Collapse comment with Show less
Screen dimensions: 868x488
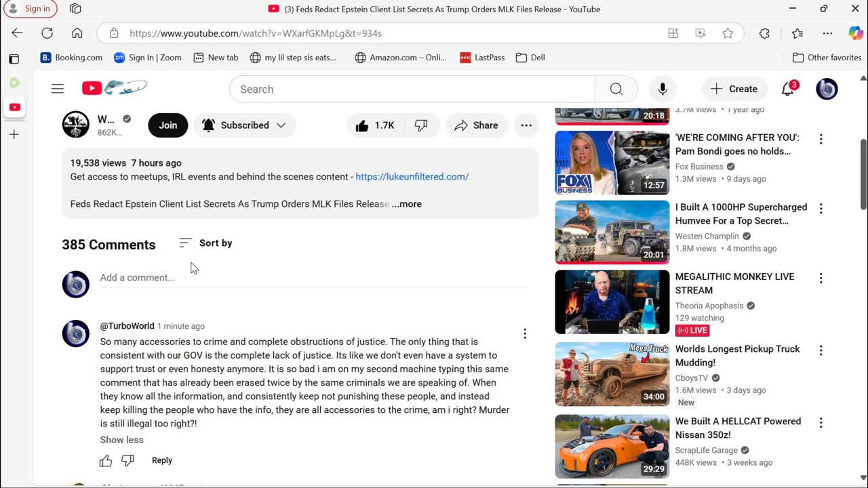coord(122,440)
